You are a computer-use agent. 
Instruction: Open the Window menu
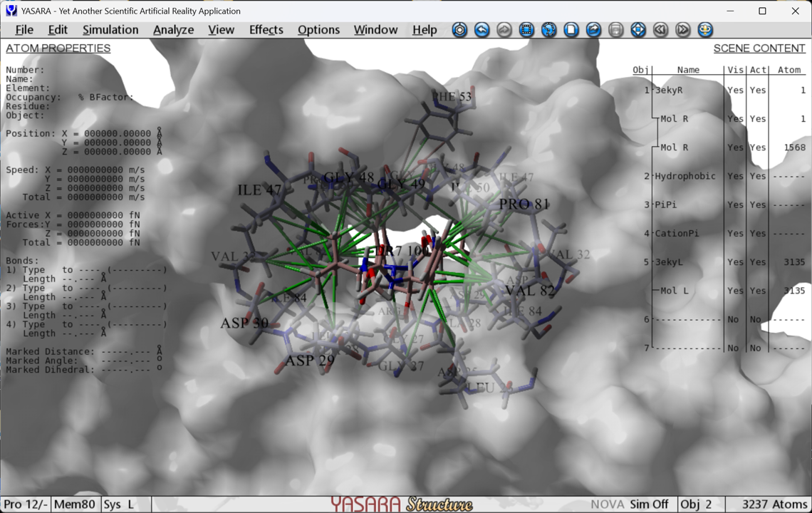[x=375, y=30]
